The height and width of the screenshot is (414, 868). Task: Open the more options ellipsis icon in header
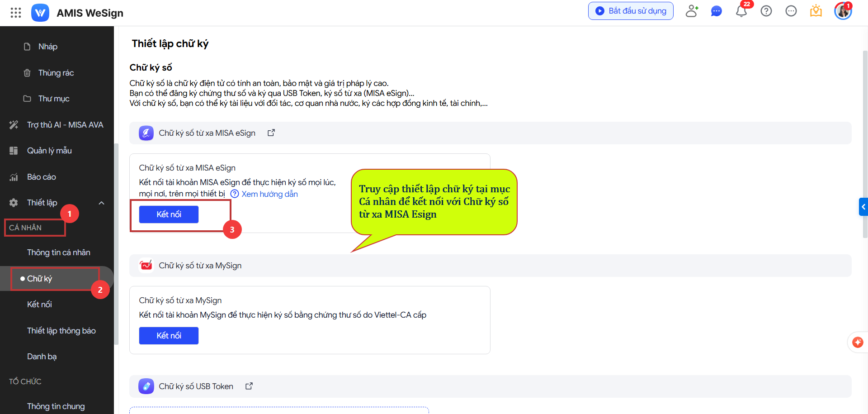pos(791,11)
